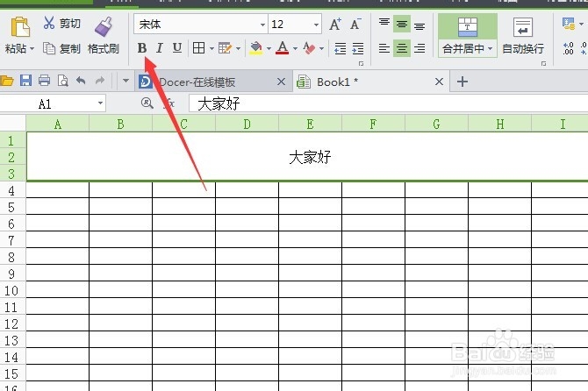Click the merged cell containing 大家好
588x391 pixels.
click(x=307, y=157)
